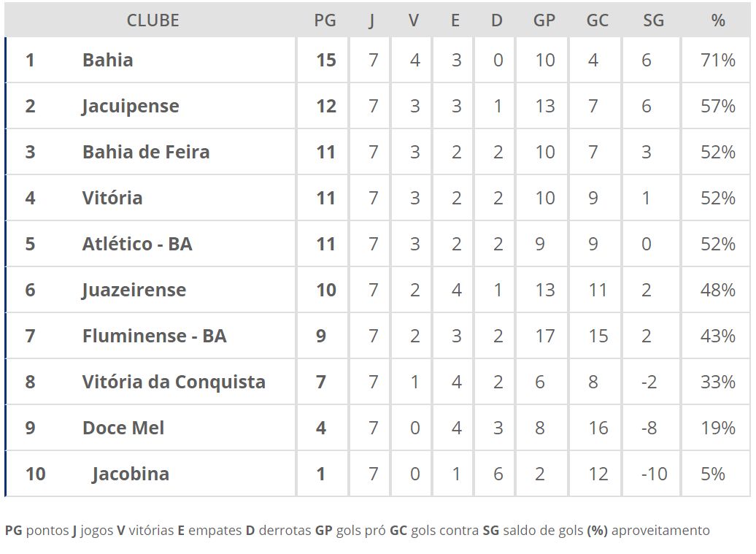Select the Jacuipense club row name

[x=130, y=106]
